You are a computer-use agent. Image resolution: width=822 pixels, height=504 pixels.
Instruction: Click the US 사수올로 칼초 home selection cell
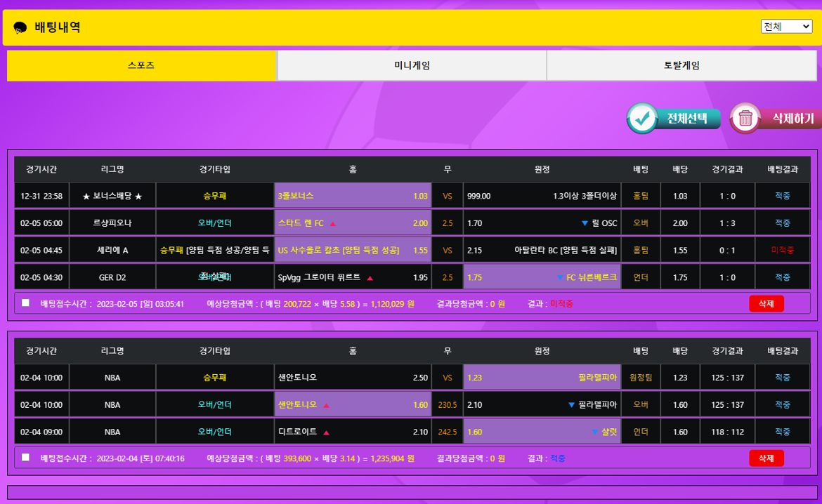353,250
